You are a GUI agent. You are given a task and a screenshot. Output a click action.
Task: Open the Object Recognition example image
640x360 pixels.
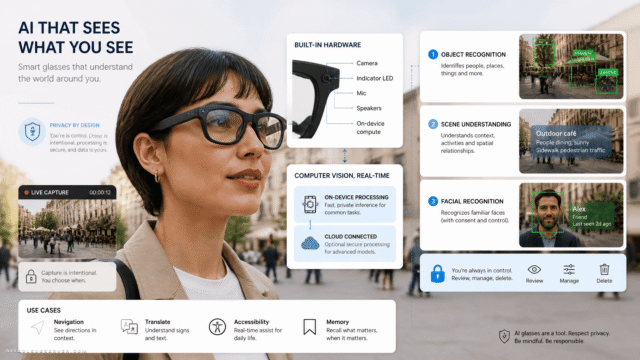coord(571,67)
